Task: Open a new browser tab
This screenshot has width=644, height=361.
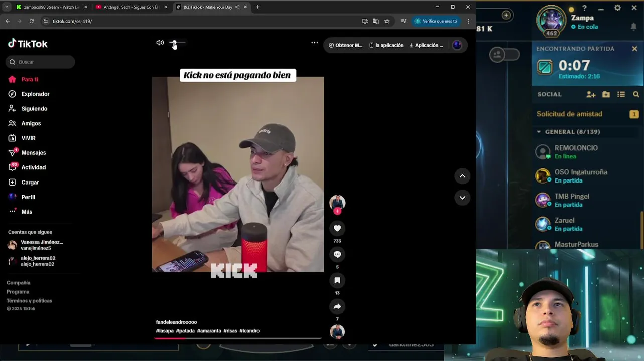Action: click(257, 7)
